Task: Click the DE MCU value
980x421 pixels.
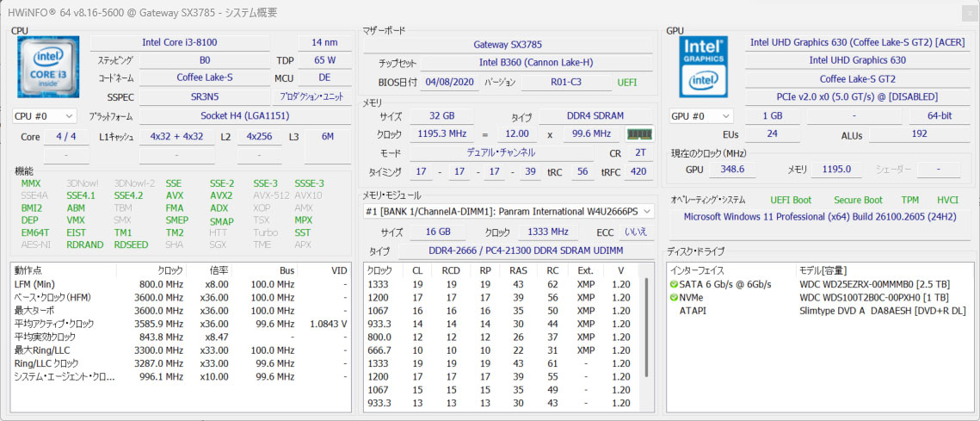Action: 325,78
